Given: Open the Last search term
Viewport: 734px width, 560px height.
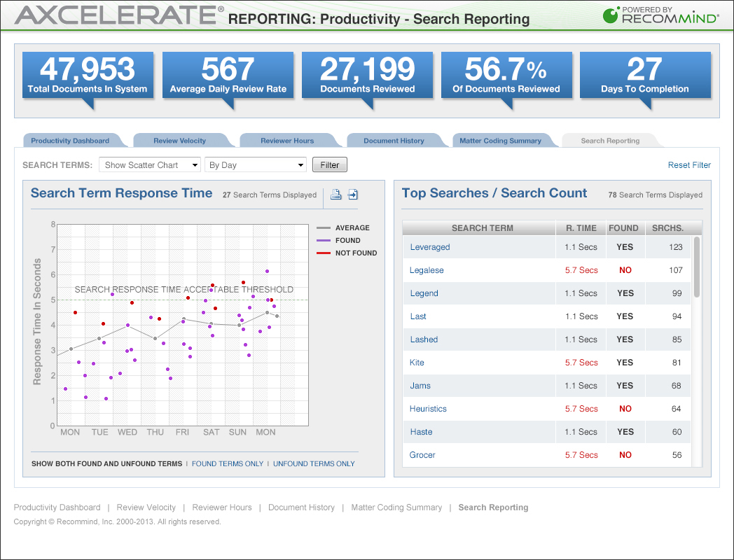Looking at the screenshot, I should (x=418, y=316).
